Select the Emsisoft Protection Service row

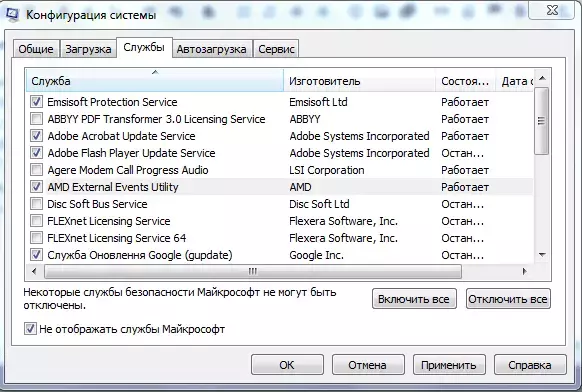coord(279,102)
